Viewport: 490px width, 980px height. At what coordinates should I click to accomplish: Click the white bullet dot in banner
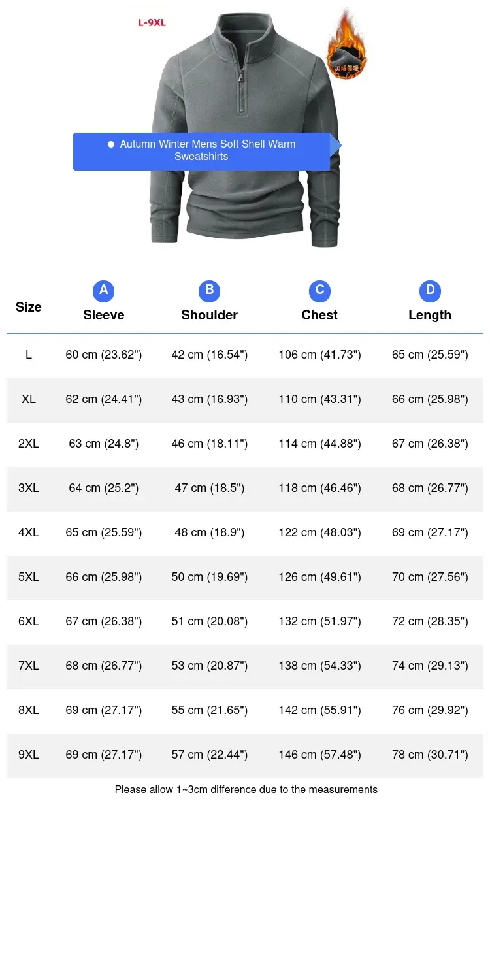(x=111, y=144)
